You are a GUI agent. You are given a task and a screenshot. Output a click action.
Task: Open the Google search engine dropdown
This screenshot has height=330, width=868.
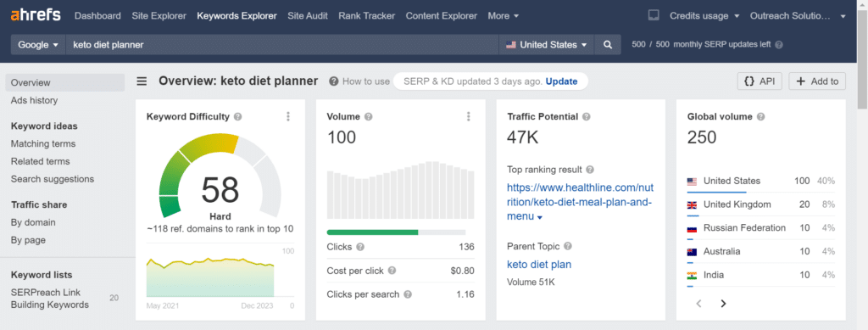click(38, 45)
